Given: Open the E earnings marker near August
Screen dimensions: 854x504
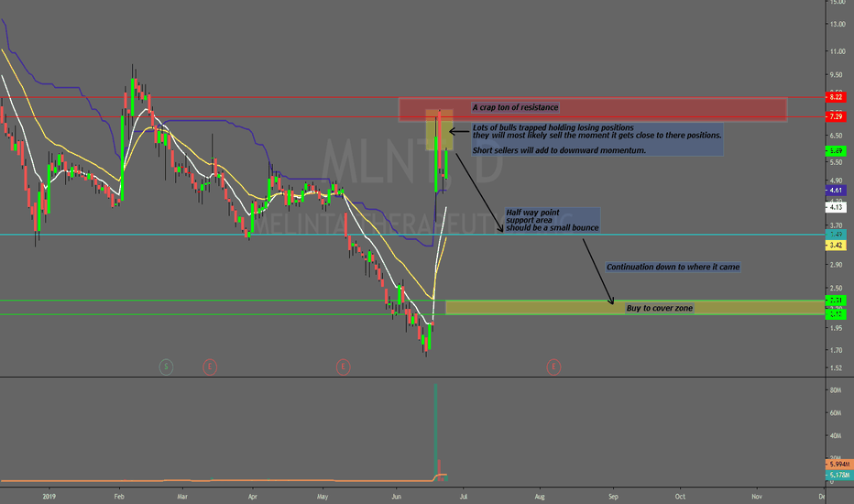Looking at the screenshot, I should tap(553, 367).
